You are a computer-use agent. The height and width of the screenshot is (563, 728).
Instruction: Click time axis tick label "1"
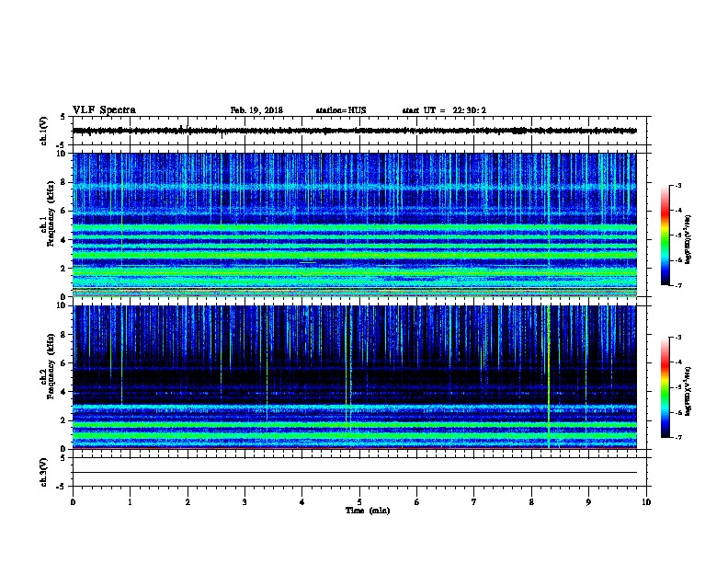130,502
